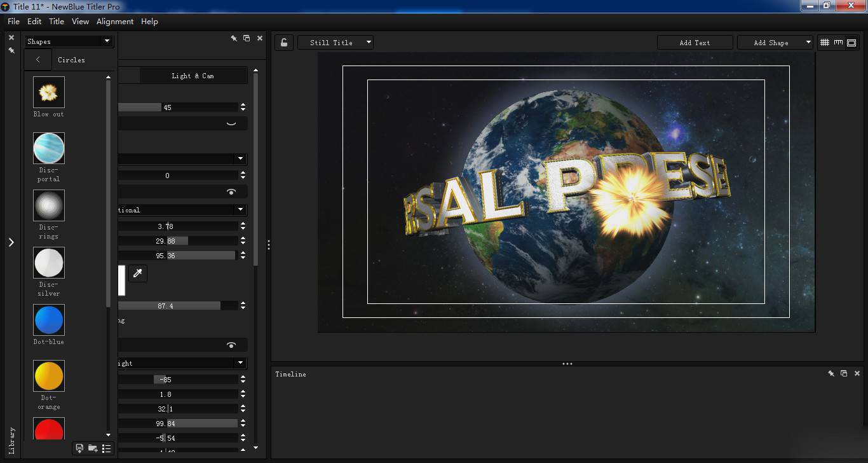The height and width of the screenshot is (463, 868).
Task: Pick the Disc-silver shape
Action: (49, 263)
